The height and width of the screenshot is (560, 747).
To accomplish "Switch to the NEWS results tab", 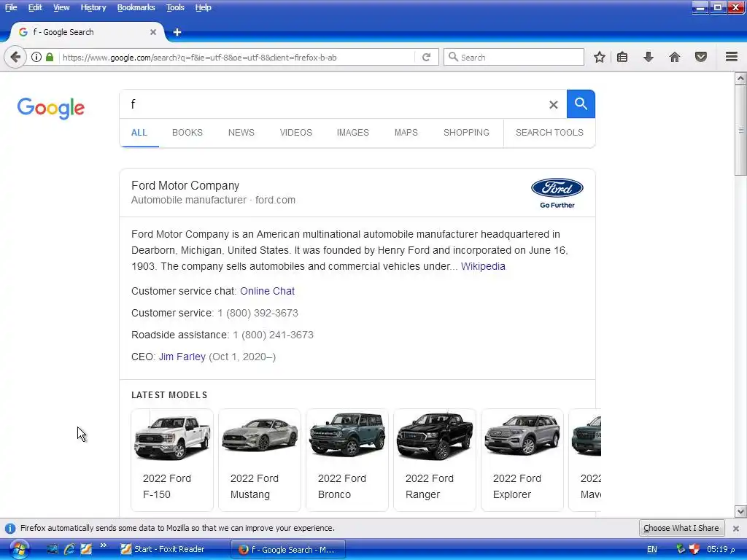I will [x=241, y=133].
